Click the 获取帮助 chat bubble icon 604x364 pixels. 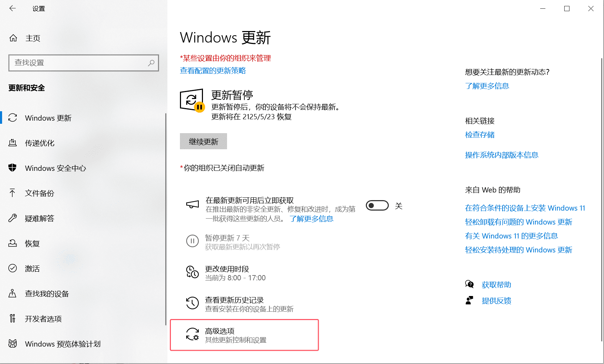coord(469,284)
